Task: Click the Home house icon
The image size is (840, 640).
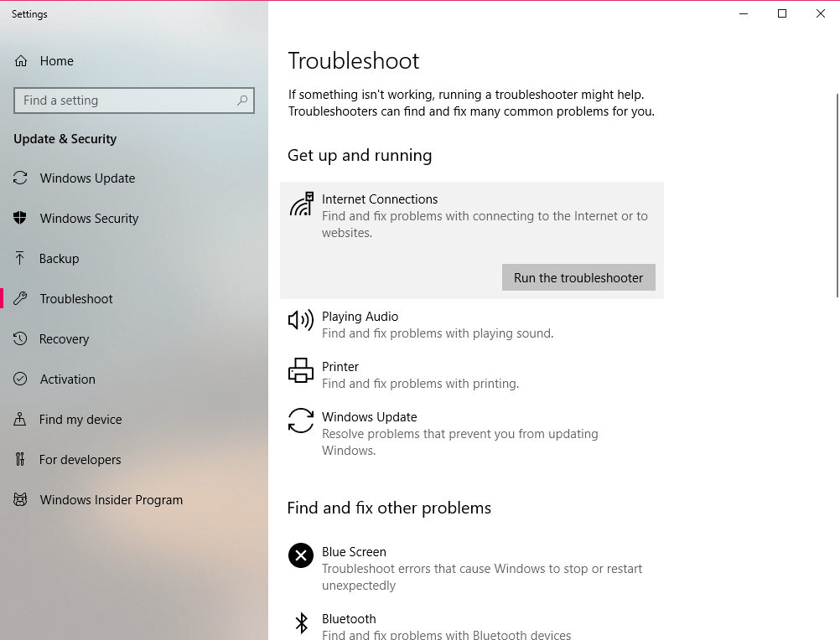Action: pyautogui.click(x=20, y=61)
